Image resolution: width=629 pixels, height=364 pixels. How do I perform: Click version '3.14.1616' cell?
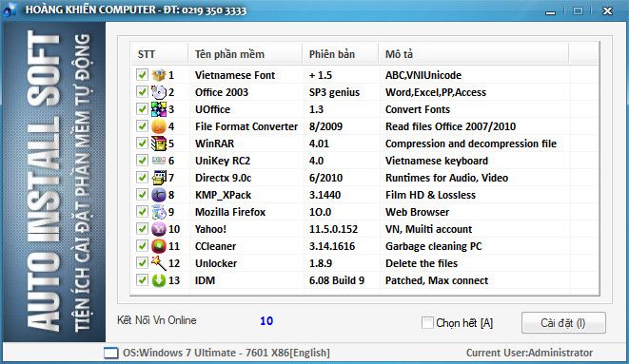click(x=332, y=246)
